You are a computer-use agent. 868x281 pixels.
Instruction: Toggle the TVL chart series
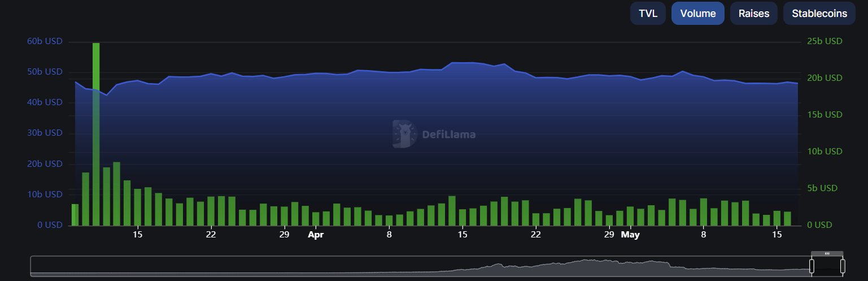coord(648,14)
